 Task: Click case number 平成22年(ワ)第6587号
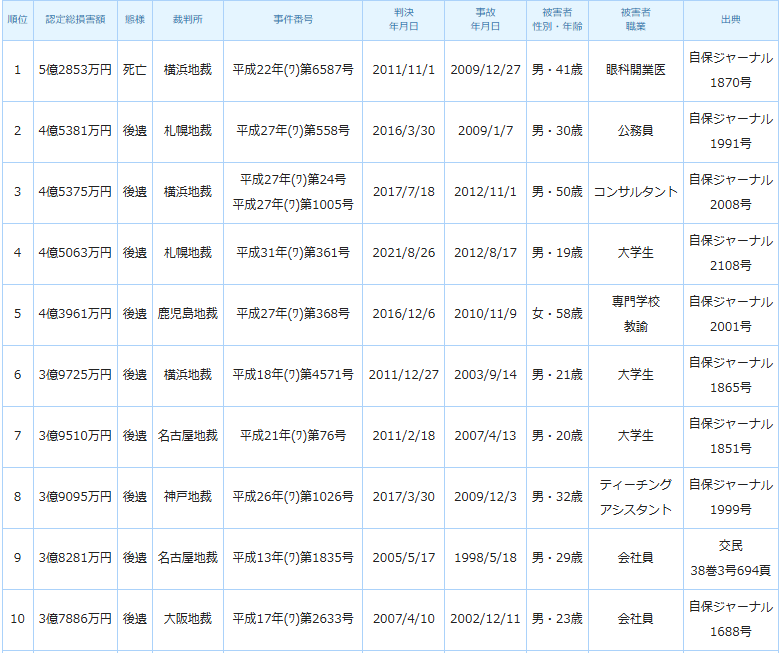click(x=292, y=70)
